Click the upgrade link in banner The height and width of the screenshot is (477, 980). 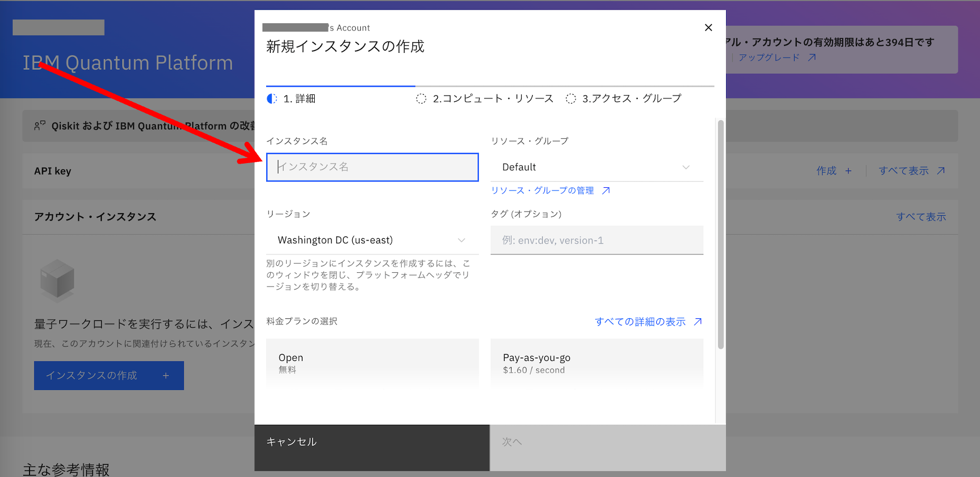click(x=777, y=58)
